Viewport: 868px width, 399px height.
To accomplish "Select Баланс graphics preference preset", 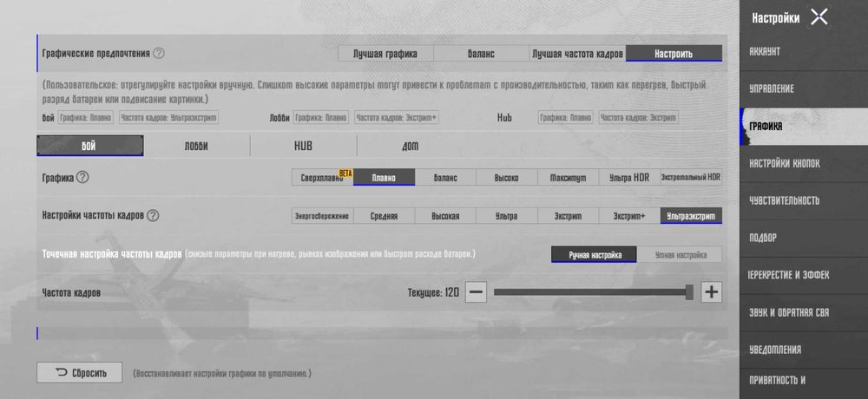I will pos(481,54).
